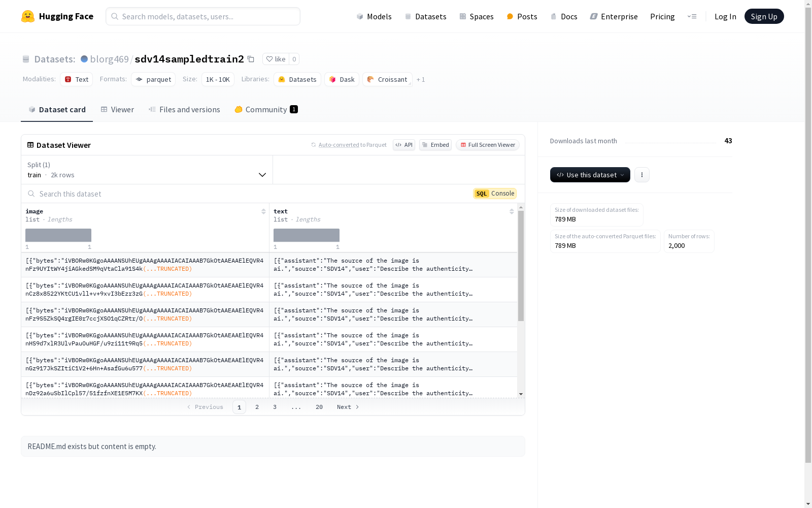This screenshot has height=508, width=812.
Task: Open the Pricing page link
Action: [662, 16]
